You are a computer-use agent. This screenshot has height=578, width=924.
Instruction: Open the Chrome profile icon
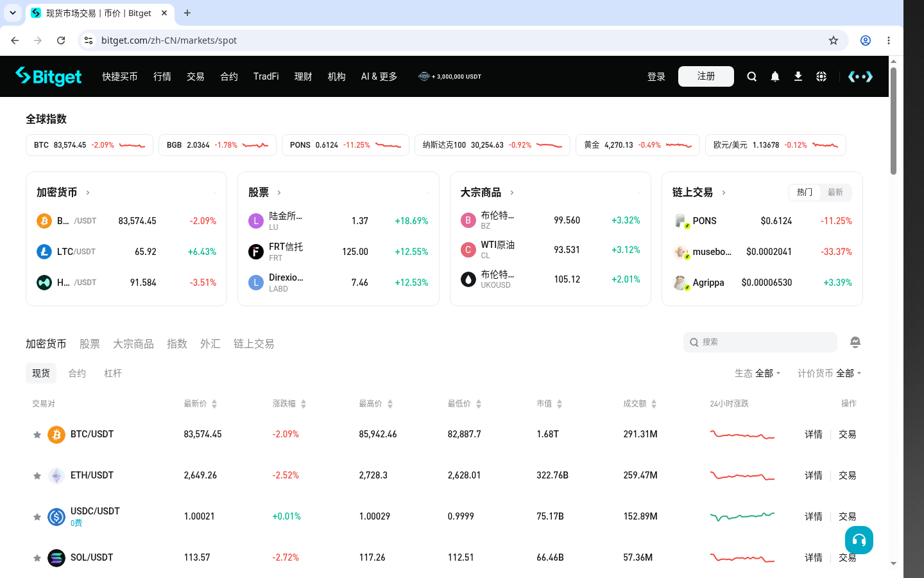[866, 40]
